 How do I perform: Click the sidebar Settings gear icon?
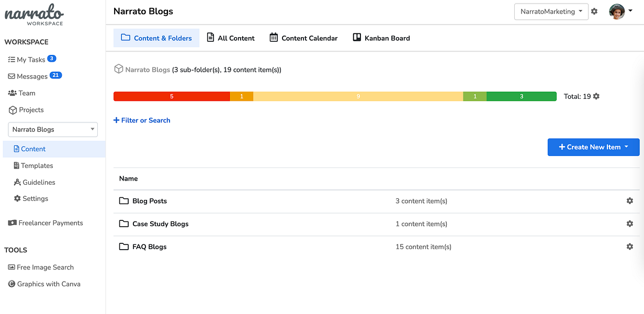17,199
